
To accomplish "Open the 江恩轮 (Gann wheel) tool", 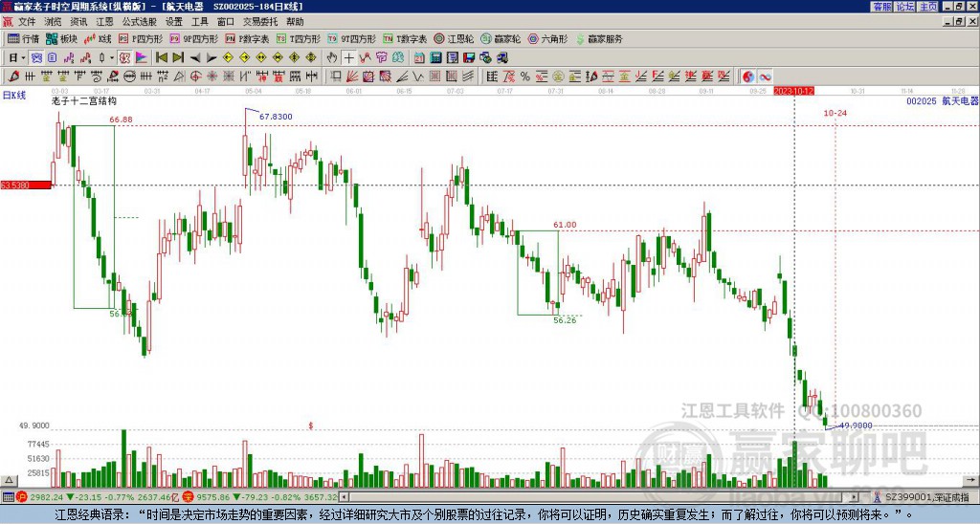I will (x=454, y=38).
